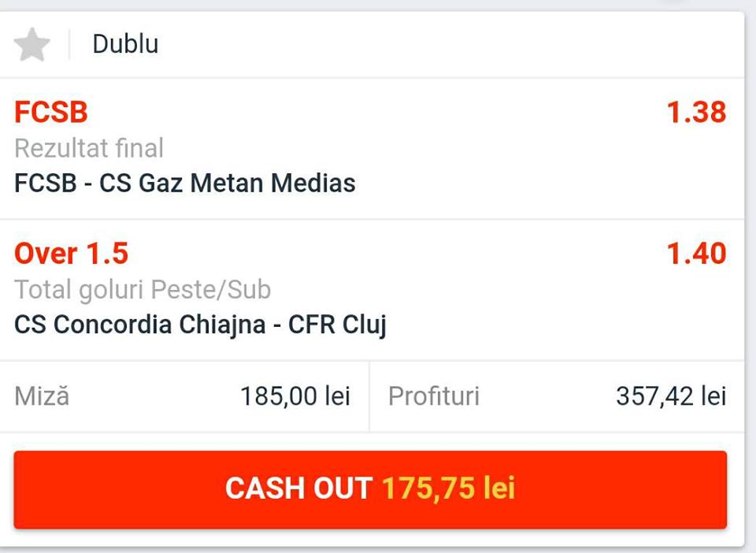756x553 pixels.
Task: Click the 1.38 odds value
Action: click(696, 112)
